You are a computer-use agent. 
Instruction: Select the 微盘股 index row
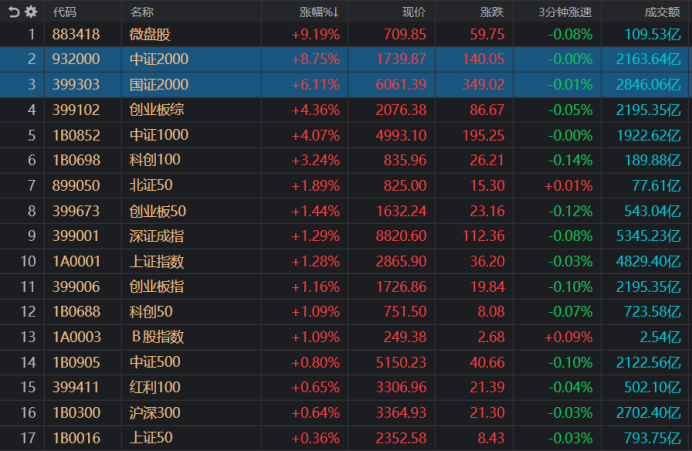tap(150, 35)
